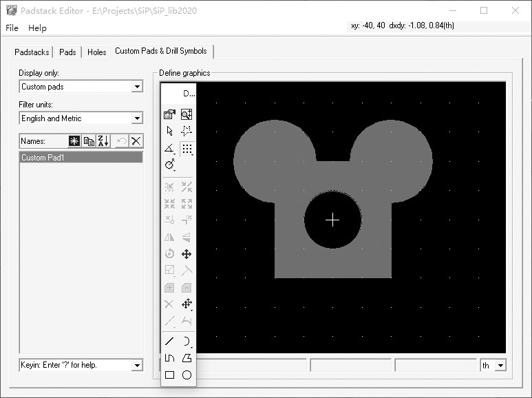Open the dotted multi-arrow move vertices tool
The height and width of the screenshot is (398, 532).
(187, 304)
